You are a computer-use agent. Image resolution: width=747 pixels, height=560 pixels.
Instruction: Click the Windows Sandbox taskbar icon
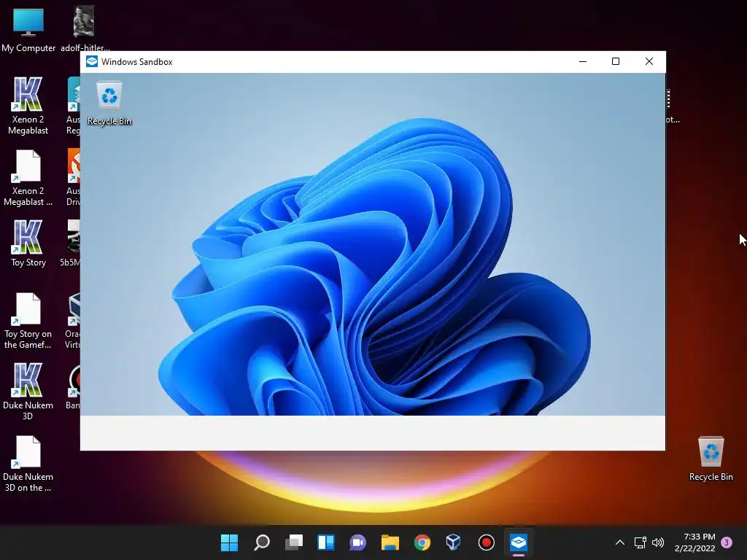[519, 542]
